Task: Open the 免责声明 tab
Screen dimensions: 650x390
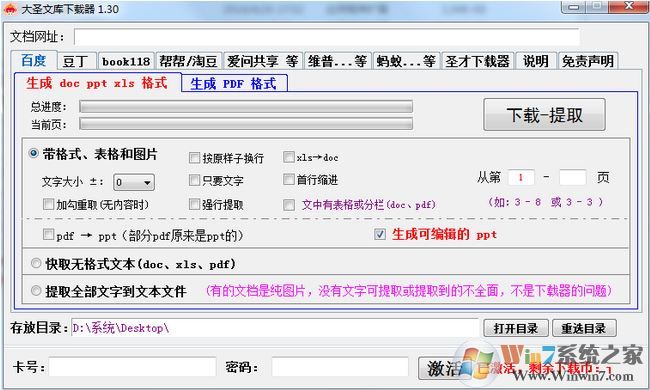Action: (588, 61)
